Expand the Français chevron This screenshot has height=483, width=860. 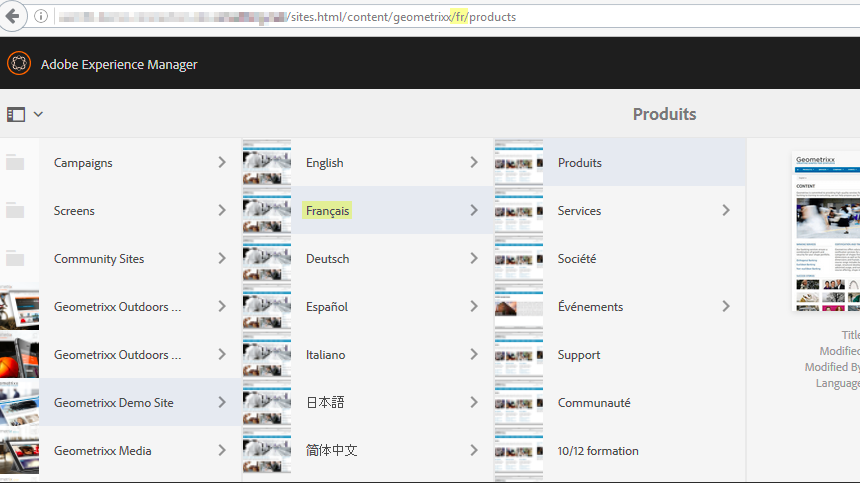point(474,210)
